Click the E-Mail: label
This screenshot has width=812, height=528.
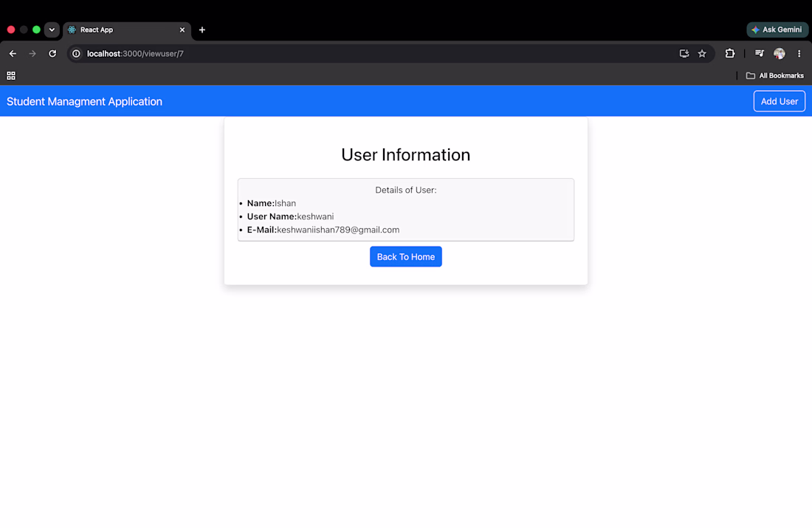click(x=262, y=230)
